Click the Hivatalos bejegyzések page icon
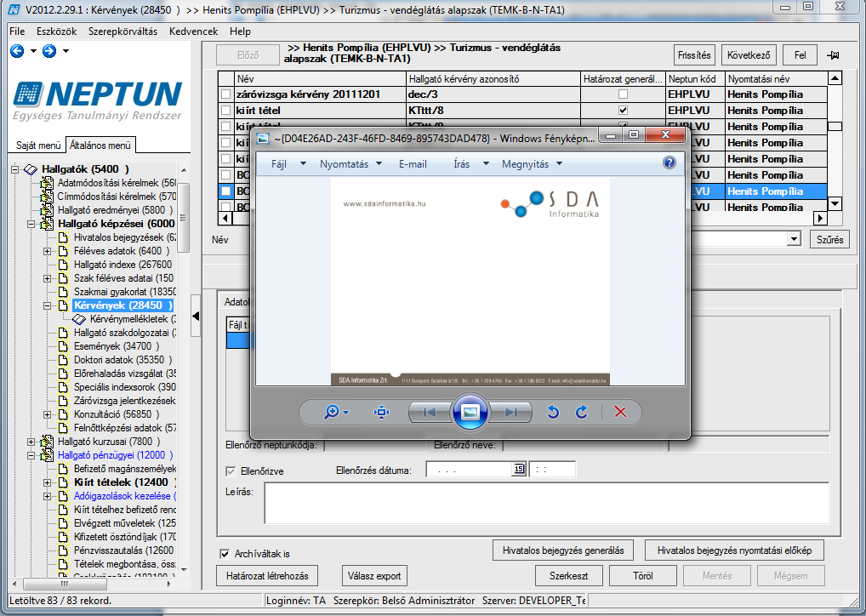Screen dimensions: 866x616 (x=64, y=237)
